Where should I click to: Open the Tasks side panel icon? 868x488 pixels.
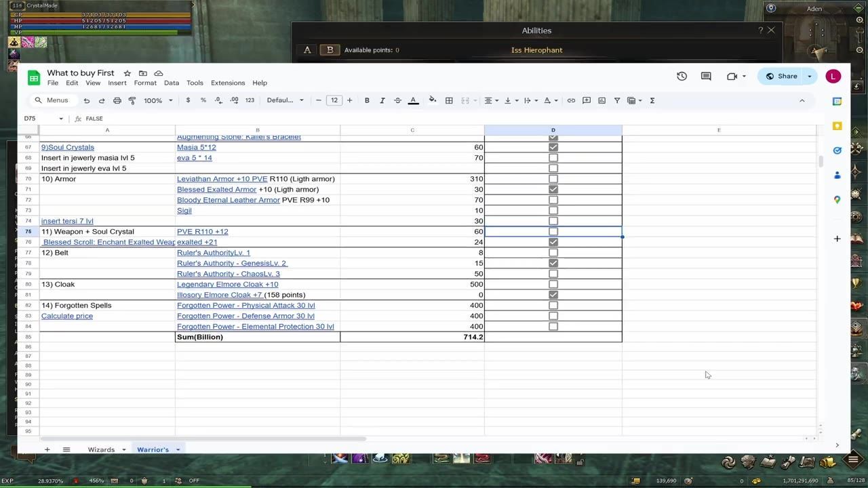coord(837,150)
